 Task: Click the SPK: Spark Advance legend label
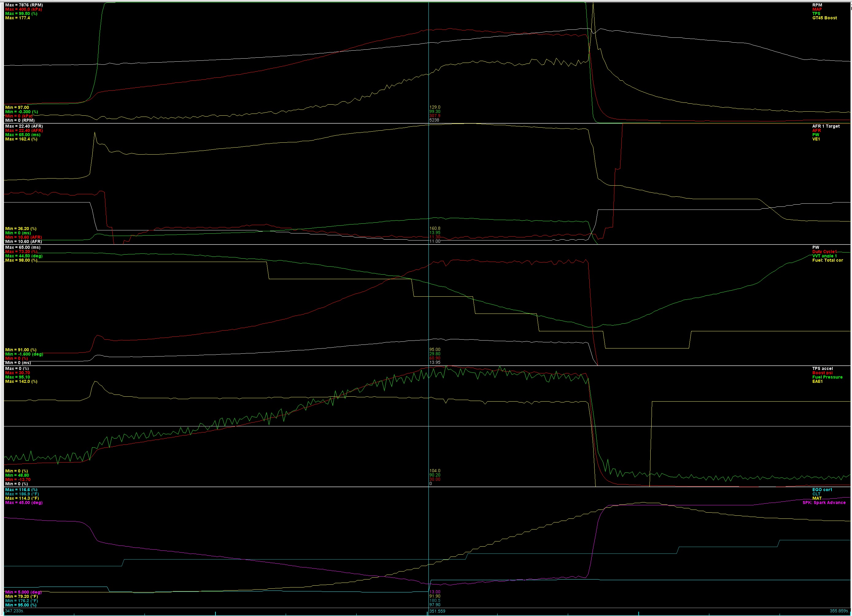[823, 502]
